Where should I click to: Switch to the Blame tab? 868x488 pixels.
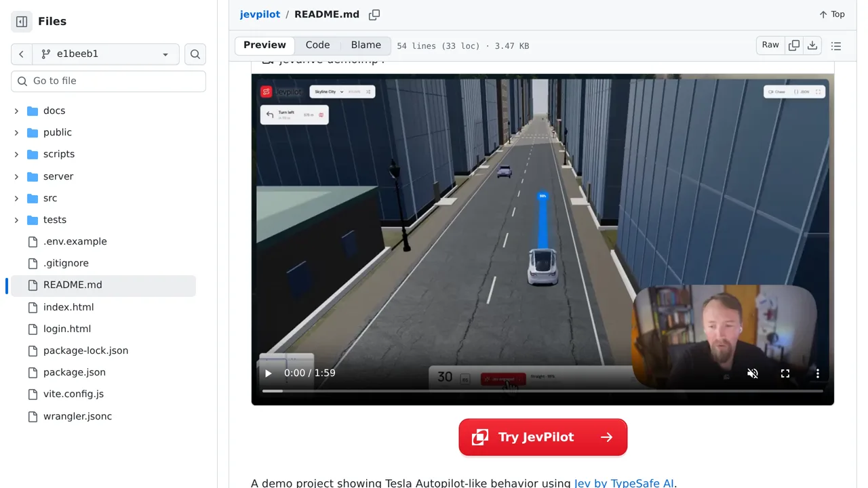[x=366, y=45]
